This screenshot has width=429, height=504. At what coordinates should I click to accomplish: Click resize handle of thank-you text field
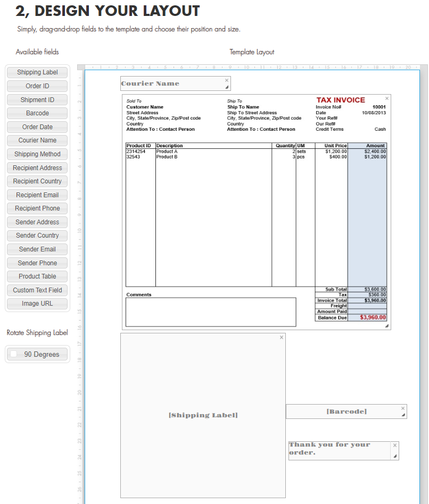[394, 456]
